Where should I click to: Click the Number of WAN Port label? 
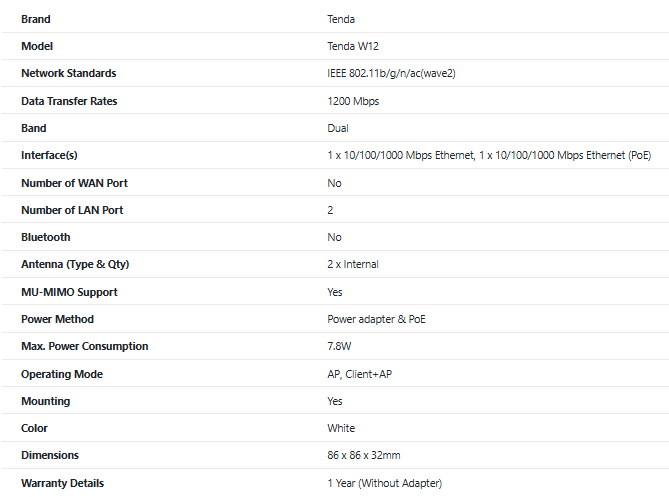click(74, 183)
